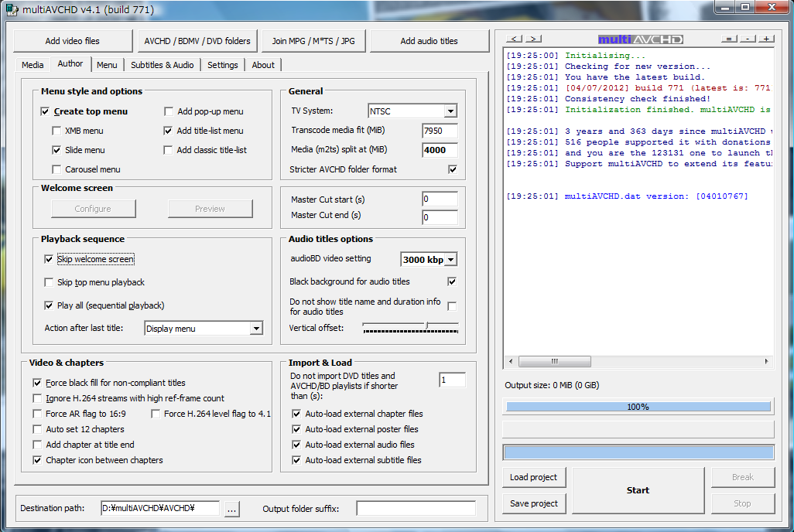Open the About tab
This screenshot has height=532, width=794.
[263, 65]
